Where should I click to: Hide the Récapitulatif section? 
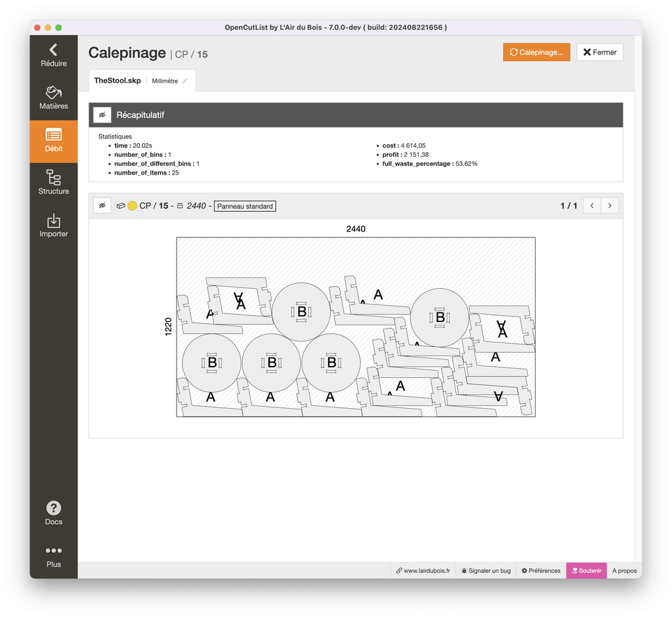(x=102, y=115)
